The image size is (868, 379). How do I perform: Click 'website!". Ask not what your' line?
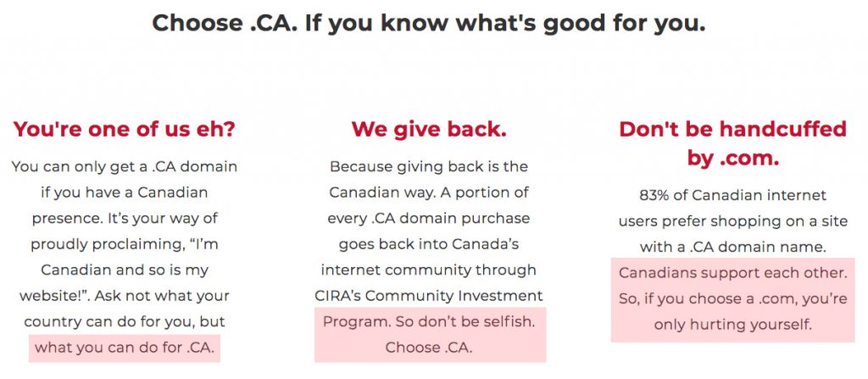click(125, 296)
